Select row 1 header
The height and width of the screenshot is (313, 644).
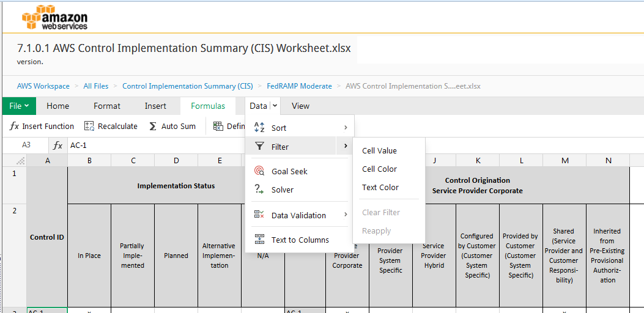click(15, 185)
